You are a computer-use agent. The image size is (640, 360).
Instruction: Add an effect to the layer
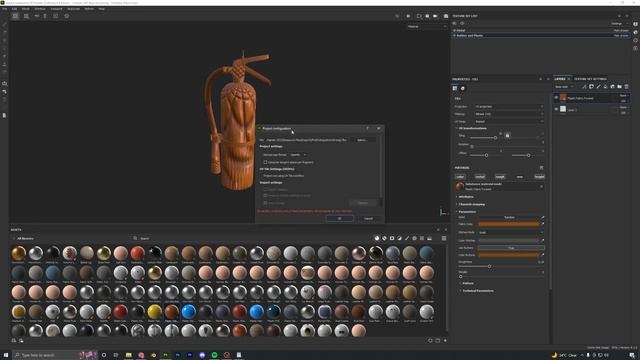584,87
